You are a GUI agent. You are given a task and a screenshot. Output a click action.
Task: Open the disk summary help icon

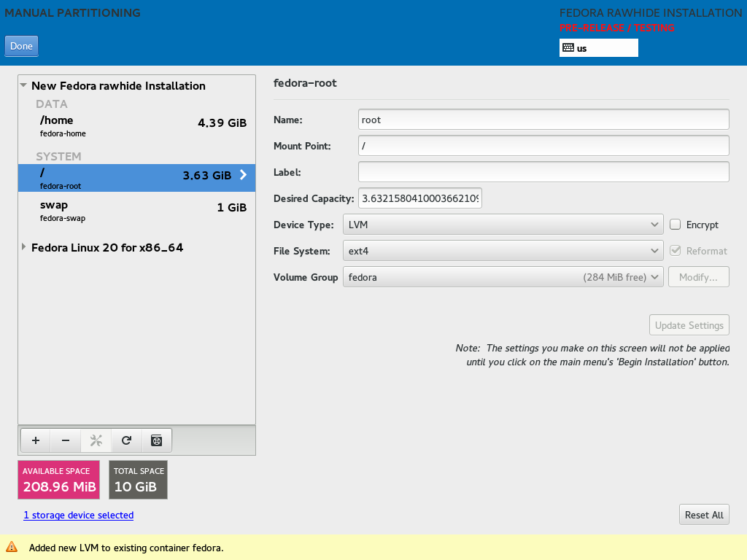(x=156, y=440)
